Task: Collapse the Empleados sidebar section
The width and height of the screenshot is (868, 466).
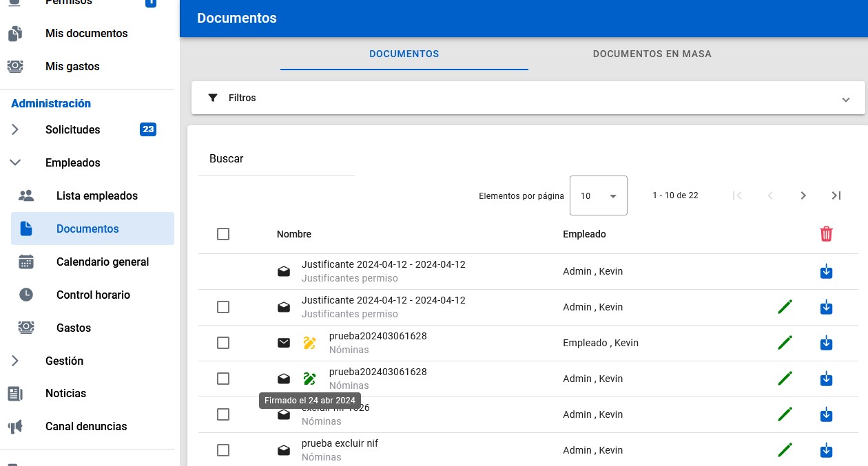Action: click(x=72, y=162)
